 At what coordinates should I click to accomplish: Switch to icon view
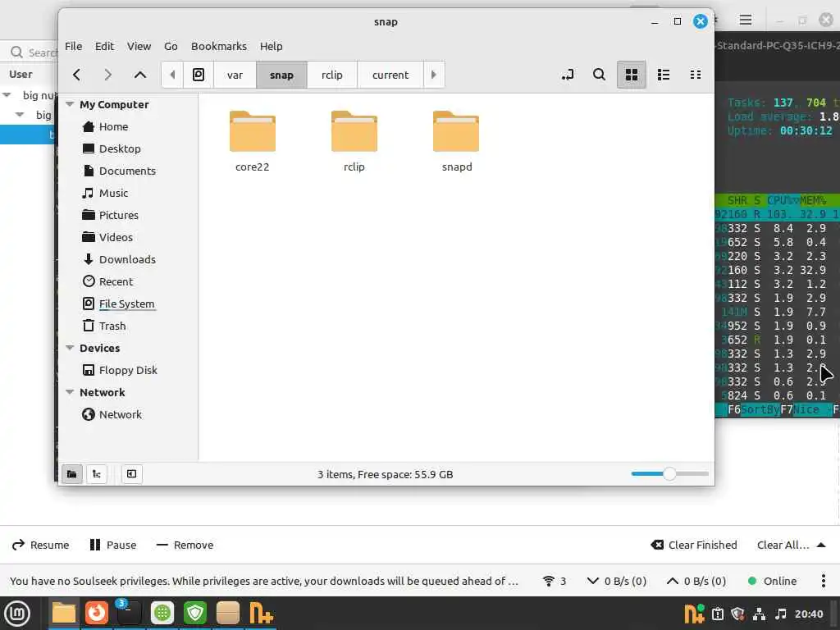[632, 75]
